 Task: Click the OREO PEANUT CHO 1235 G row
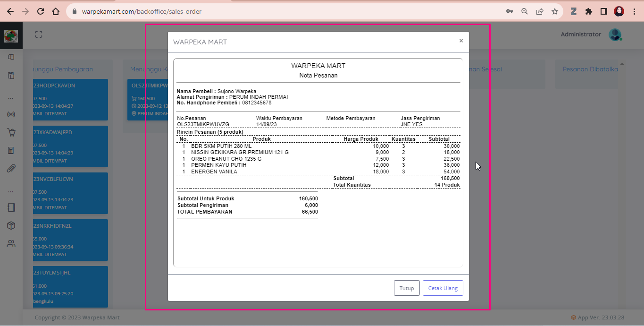(318, 159)
